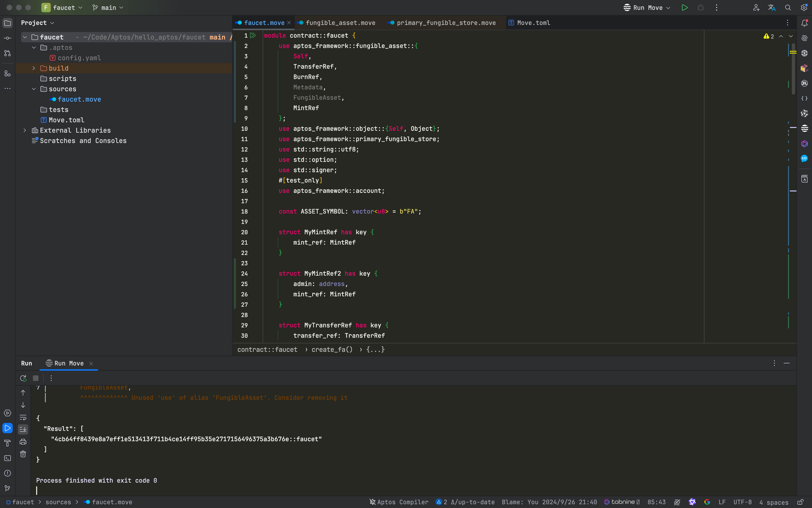The image size is (812, 508).
Task: Toggle the file read-only lock icon
Action: coord(800,502)
